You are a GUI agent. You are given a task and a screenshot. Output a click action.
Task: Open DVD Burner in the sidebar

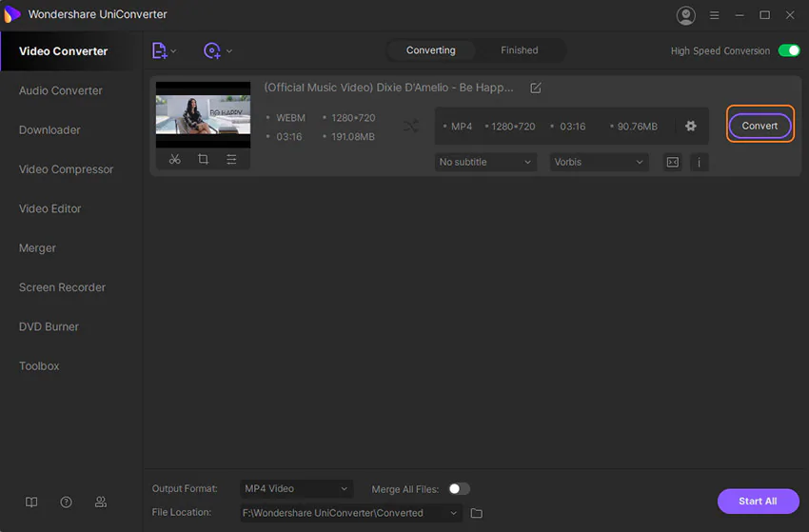[49, 326]
